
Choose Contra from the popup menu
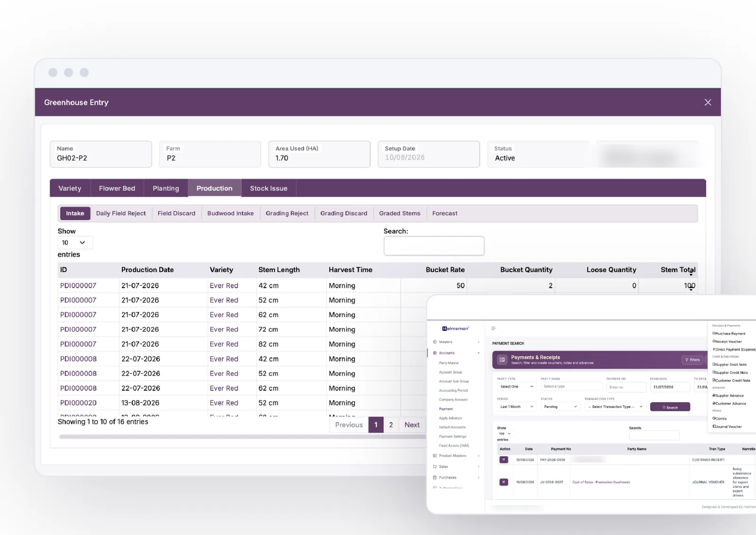[x=720, y=418]
